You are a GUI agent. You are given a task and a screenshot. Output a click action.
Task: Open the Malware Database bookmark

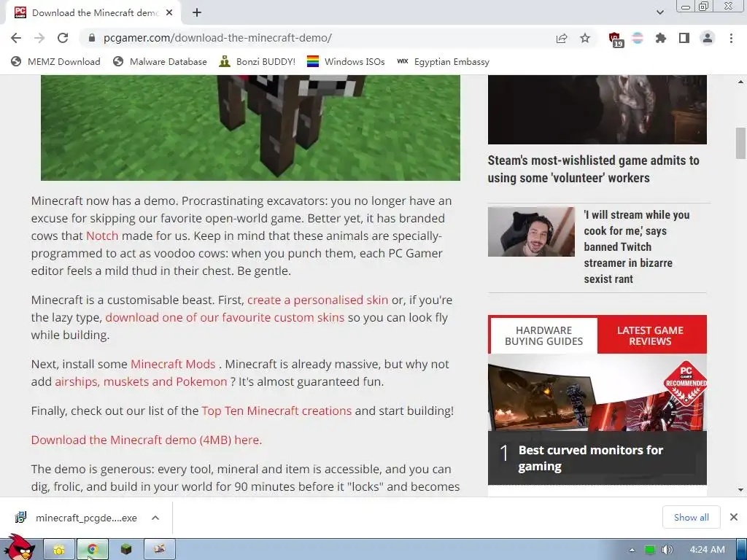(160, 61)
